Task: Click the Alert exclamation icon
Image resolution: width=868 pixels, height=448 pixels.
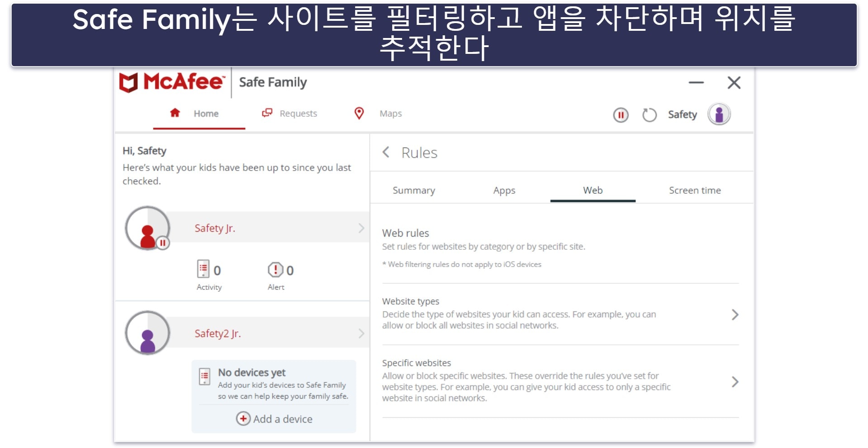Action: (x=275, y=270)
